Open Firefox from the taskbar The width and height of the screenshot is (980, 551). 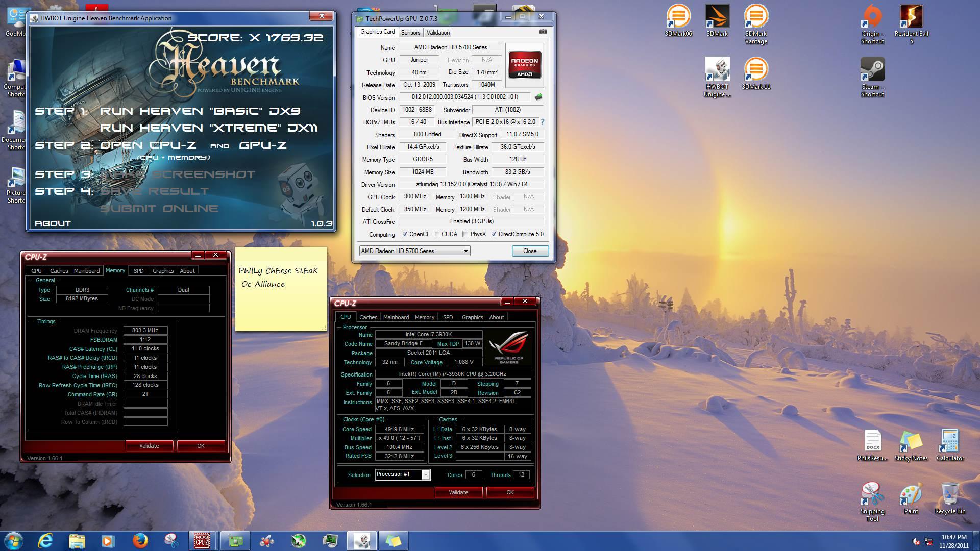[x=140, y=540]
